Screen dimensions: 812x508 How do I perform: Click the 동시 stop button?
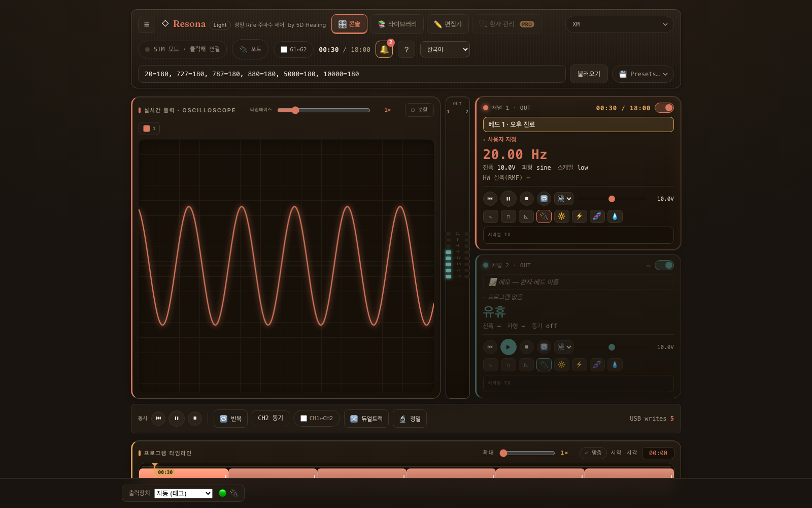195,418
